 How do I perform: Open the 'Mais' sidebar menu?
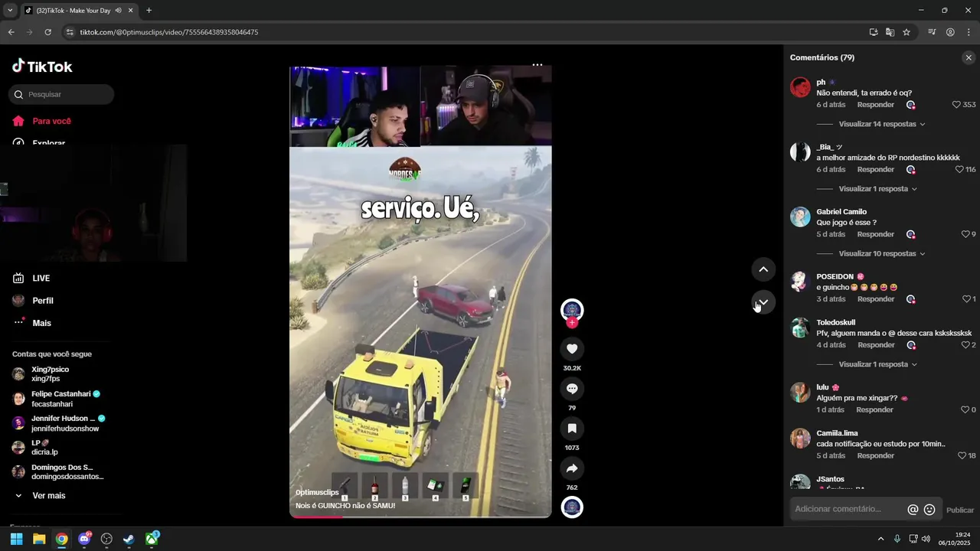[41, 323]
